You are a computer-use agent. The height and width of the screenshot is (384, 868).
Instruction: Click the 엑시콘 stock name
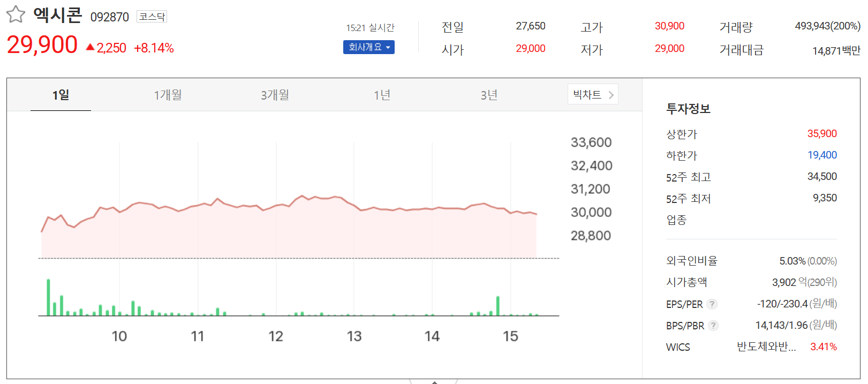pos(57,14)
